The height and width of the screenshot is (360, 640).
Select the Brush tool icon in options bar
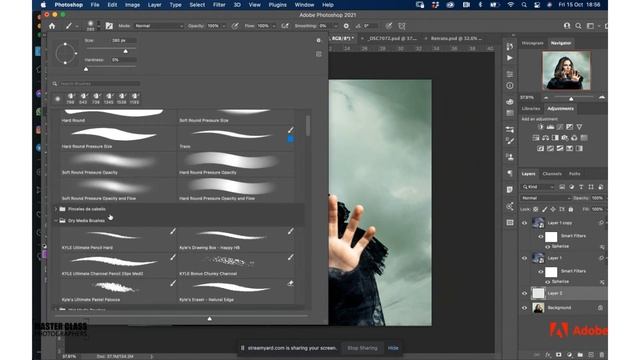(69, 26)
